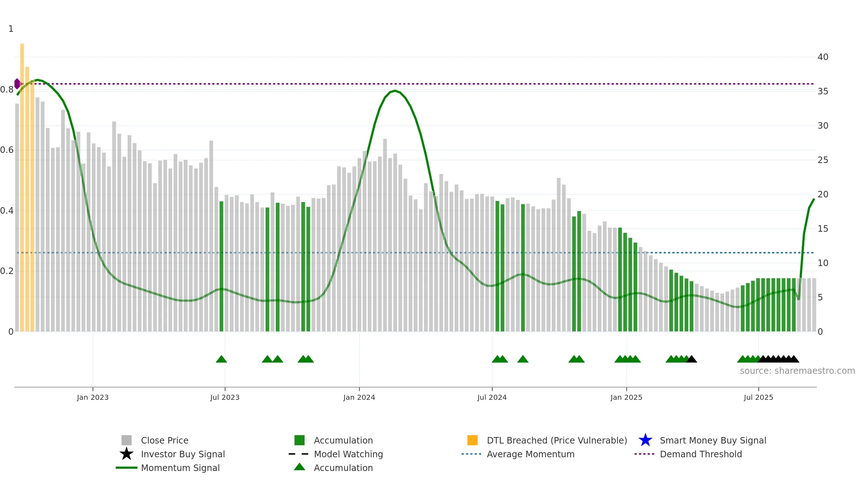Click the blue Smart Money Buy Signal star
Screen dimensions: 868x488
[645, 440]
